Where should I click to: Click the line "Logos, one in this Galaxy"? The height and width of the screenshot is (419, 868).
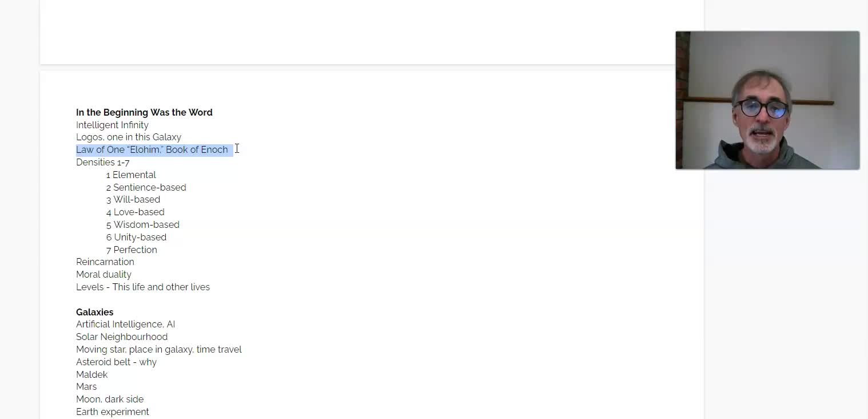click(129, 137)
